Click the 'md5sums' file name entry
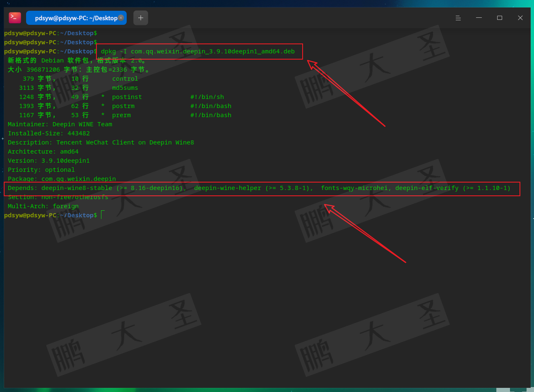Screen dimensions: 534x392 tap(125, 88)
